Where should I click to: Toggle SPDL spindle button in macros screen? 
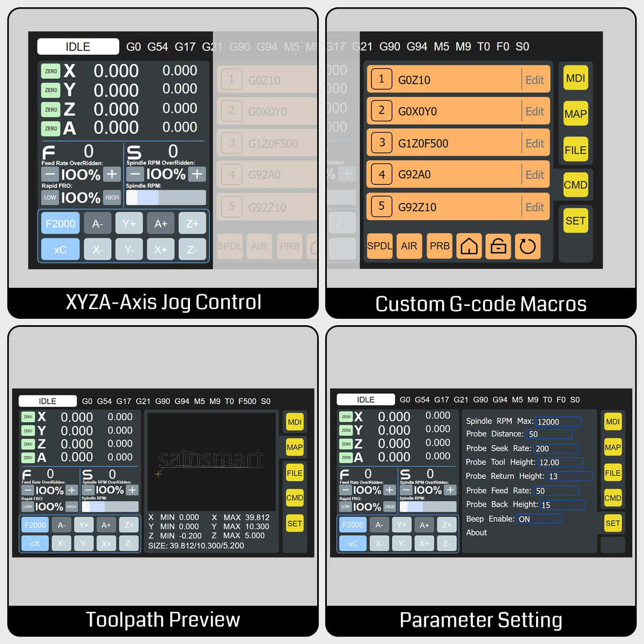[x=379, y=246]
